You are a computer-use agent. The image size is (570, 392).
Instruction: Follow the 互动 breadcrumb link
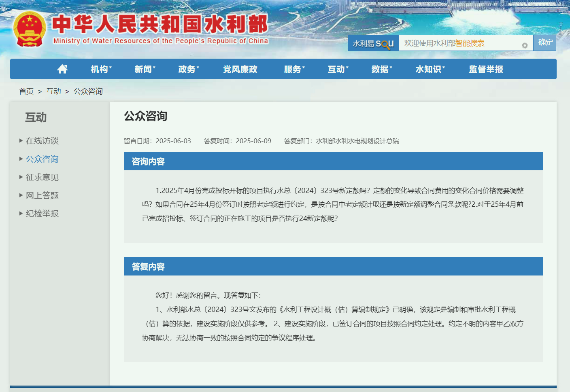point(53,91)
